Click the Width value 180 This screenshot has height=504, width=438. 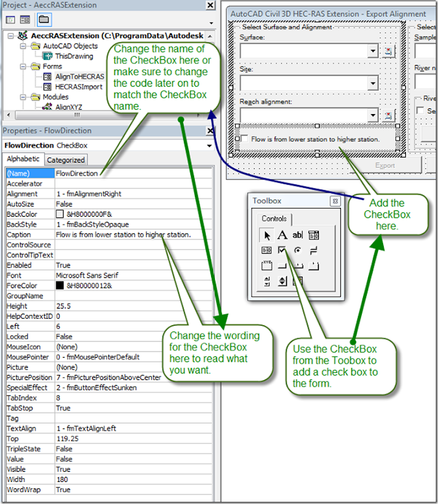point(62,479)
